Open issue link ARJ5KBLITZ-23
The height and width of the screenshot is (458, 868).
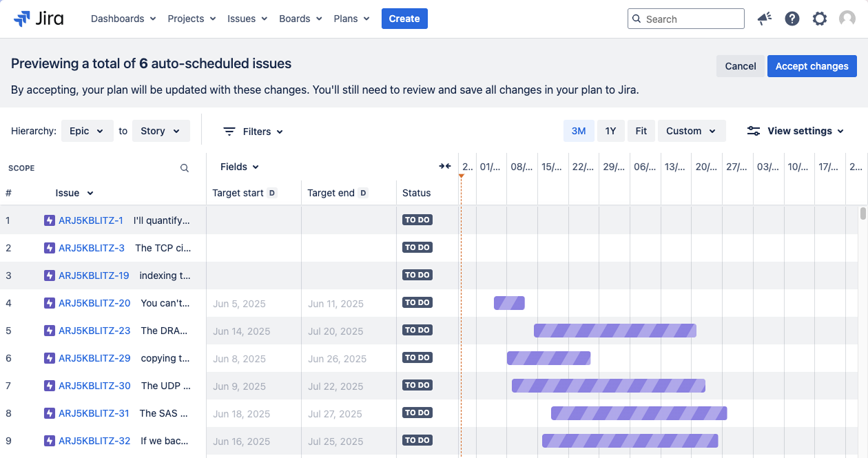94,331
